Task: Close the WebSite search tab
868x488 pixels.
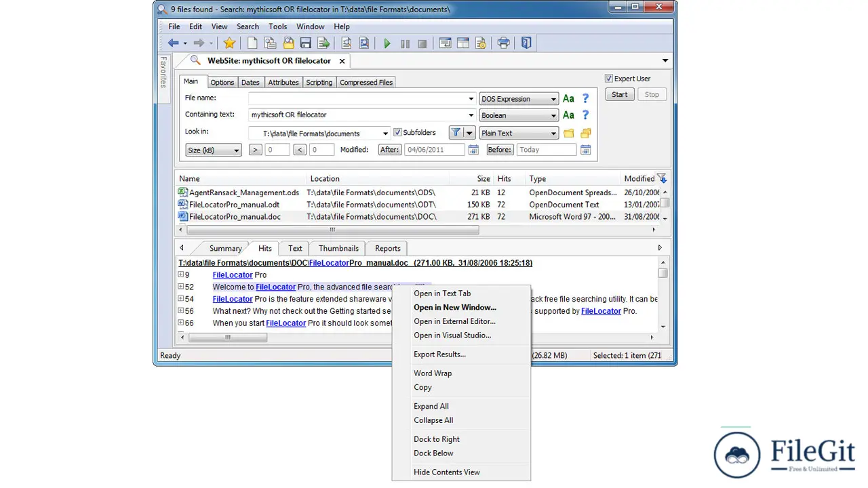Action: pyautogui.click(x=342, y=61)
